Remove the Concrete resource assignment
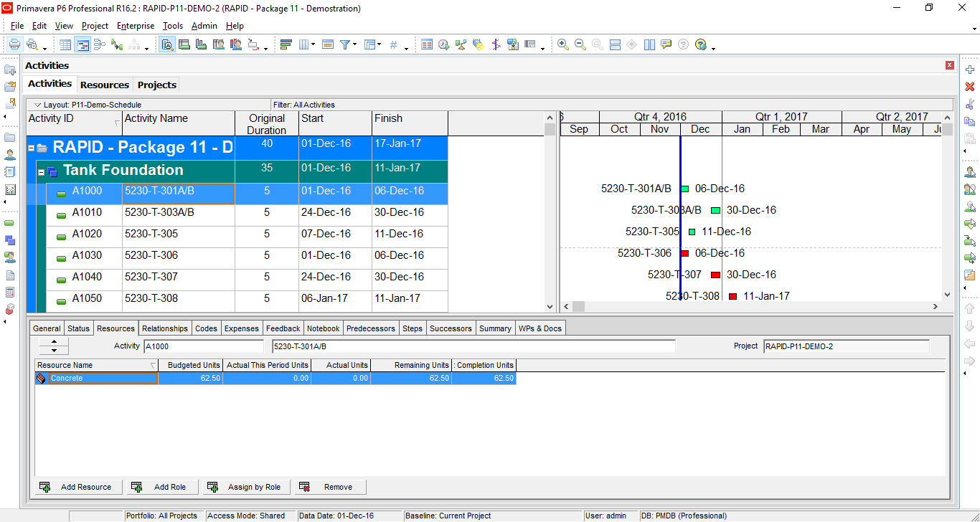This screenshot has height=522, width=980. [329, 486]
